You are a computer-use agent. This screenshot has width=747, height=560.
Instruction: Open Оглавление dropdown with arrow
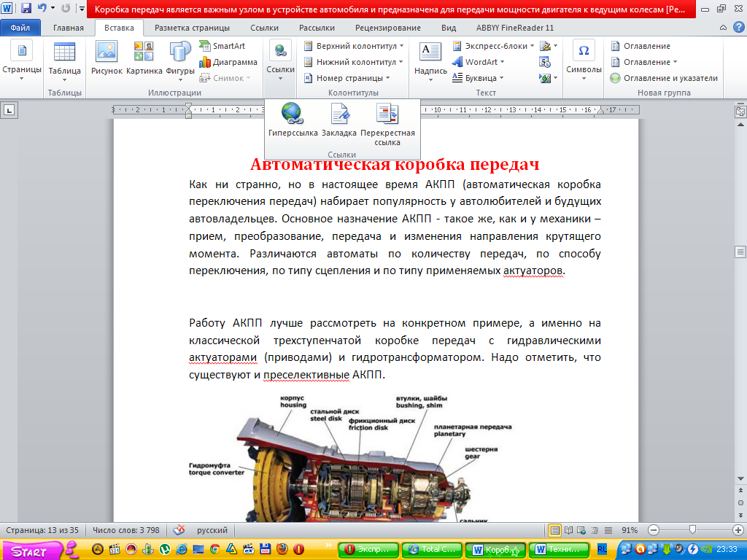point(643,62)
